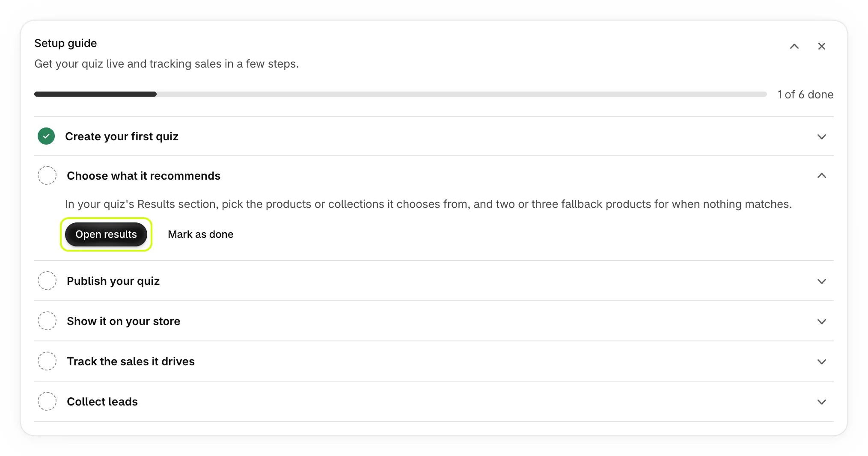
Task: Click the 1 of 6 done label
Action: coord(805,95)
